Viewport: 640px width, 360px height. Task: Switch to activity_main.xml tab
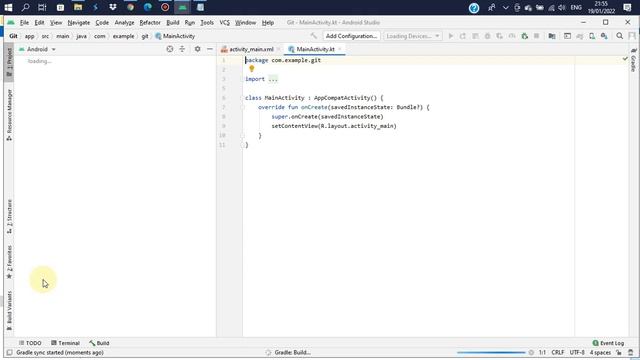tap(251, 49)
